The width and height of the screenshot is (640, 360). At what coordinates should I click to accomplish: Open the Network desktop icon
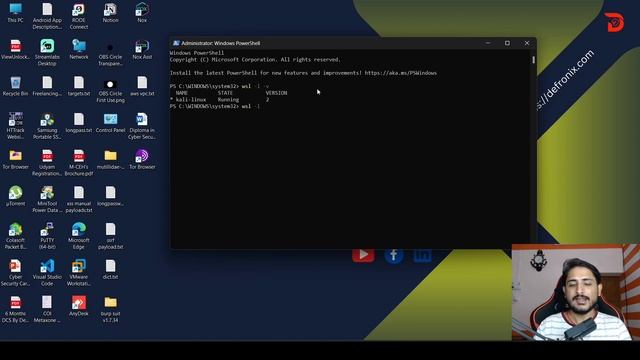[79, 49]
